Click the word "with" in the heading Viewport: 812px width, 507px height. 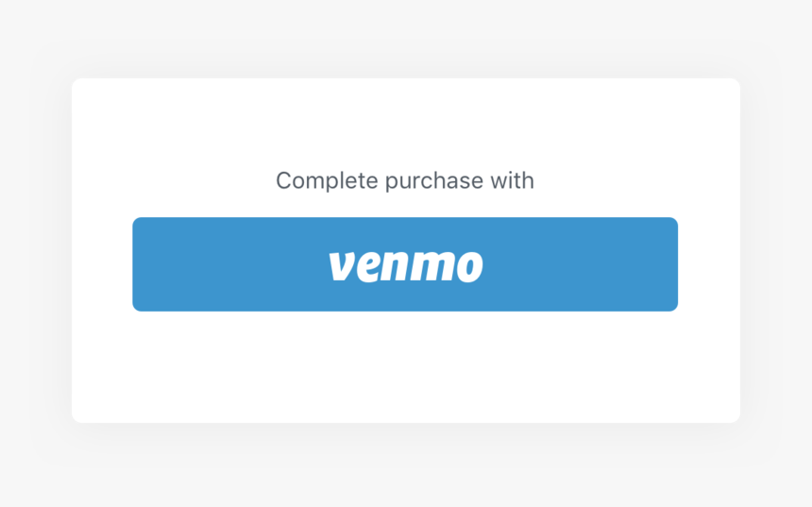pyautogui.click(x=512, y=180)
